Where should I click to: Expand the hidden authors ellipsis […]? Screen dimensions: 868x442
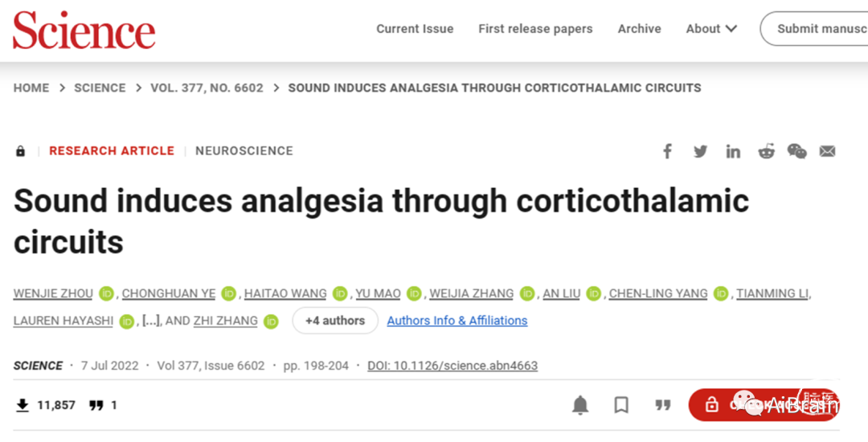pos(150,321)
